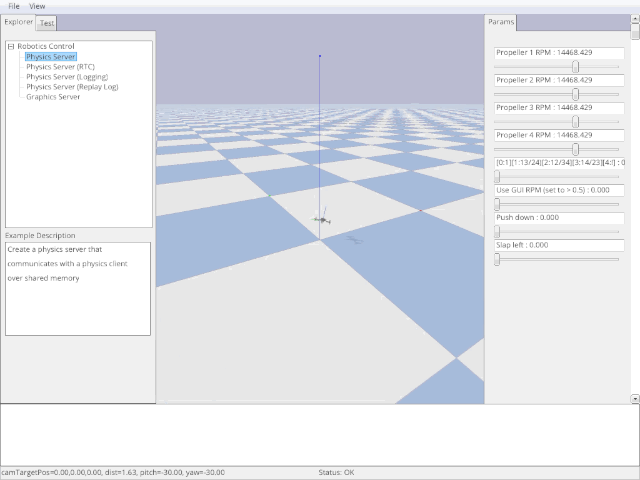The image size is (640, 480).
Task: Select Graphics Server example
Action: click(x=53, y=97)
